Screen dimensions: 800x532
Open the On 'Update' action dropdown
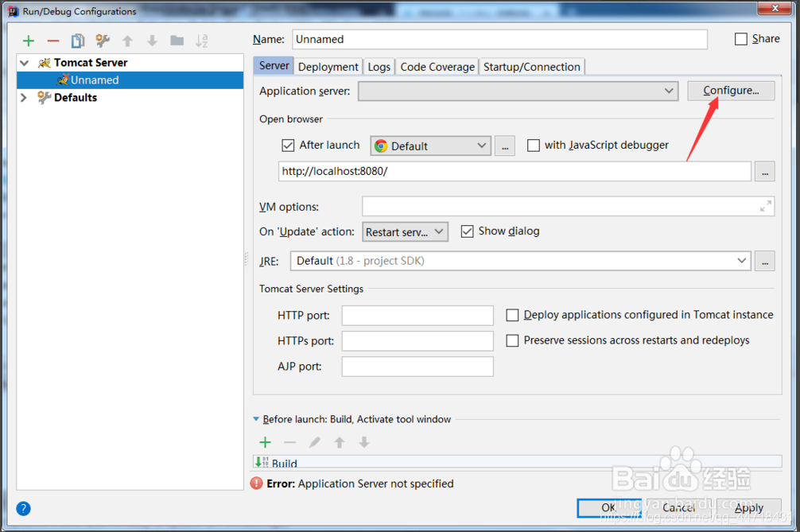[405, 232]
